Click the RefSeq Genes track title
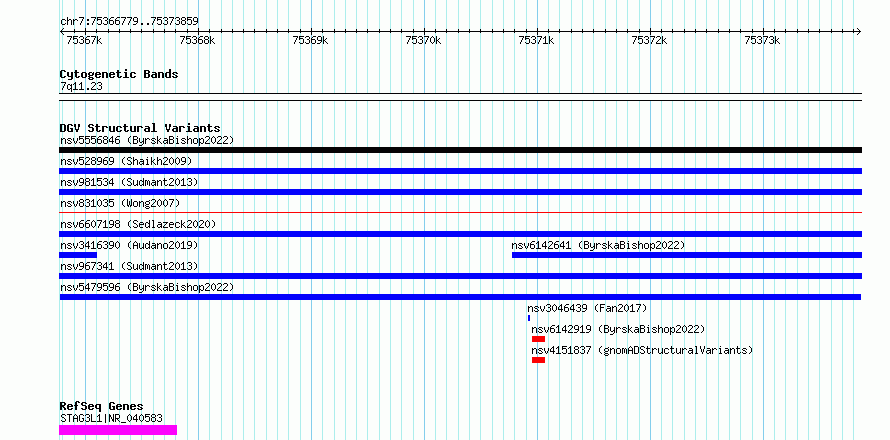The image size is (890, 440). tap(101, 407)
